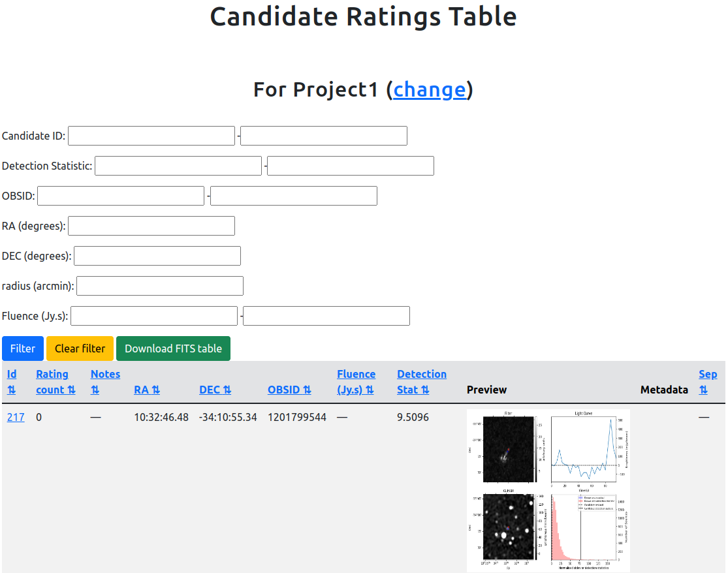
Task: Sort table by RA column
Action: point(147,390)
